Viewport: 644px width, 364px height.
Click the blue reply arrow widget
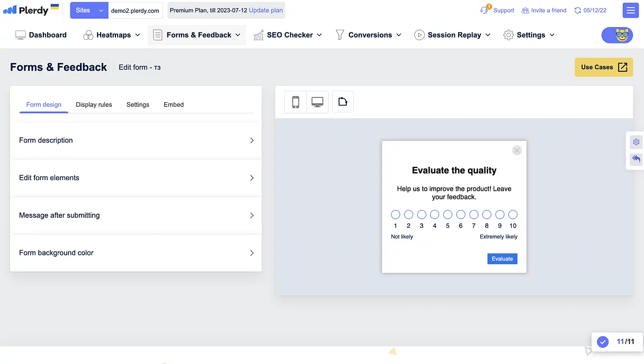[x=636, y=159]
